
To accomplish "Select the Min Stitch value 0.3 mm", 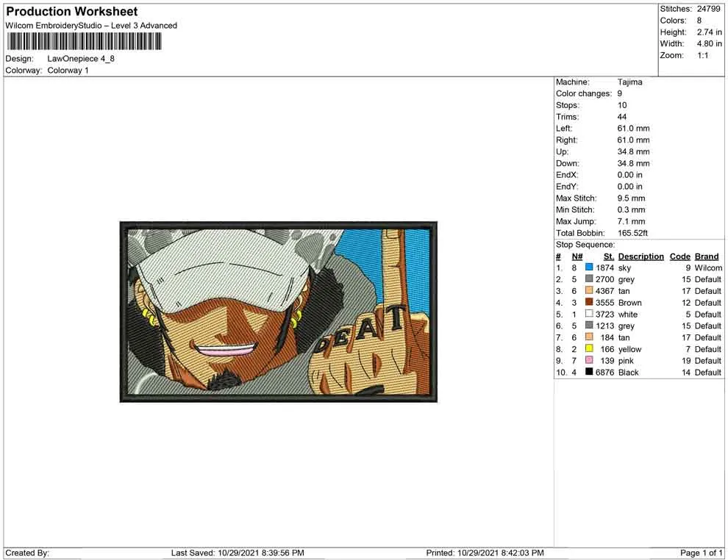I will (632, 209).
